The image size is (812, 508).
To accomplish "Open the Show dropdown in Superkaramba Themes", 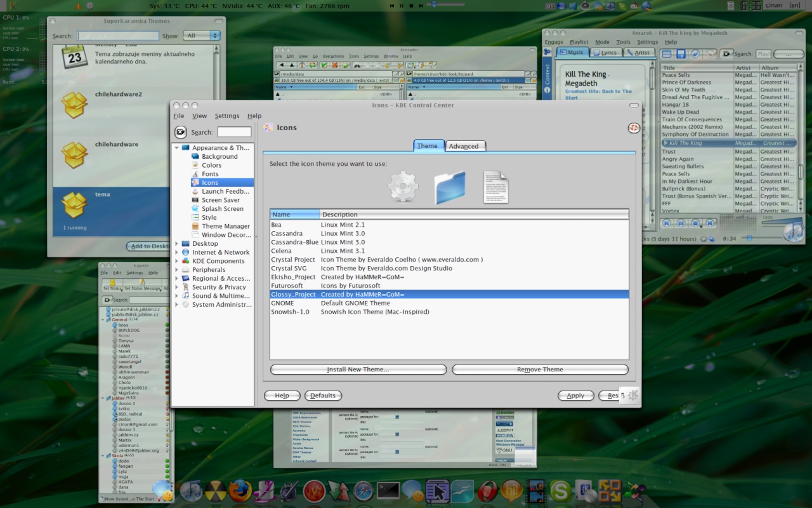I will point(202,36).
